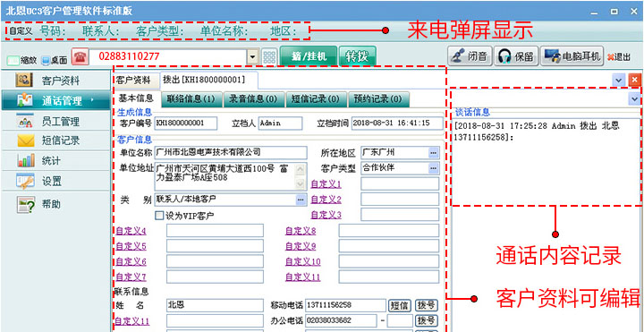Click the 立档人 Admin field
The height and width of the screenshot is (332, 644).
280,123
